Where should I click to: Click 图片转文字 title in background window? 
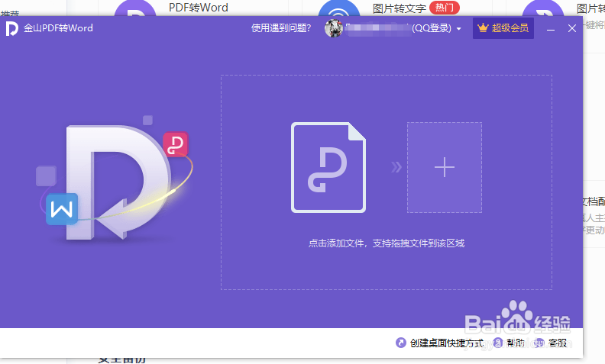pyautogui.click(x=399, y=8)
